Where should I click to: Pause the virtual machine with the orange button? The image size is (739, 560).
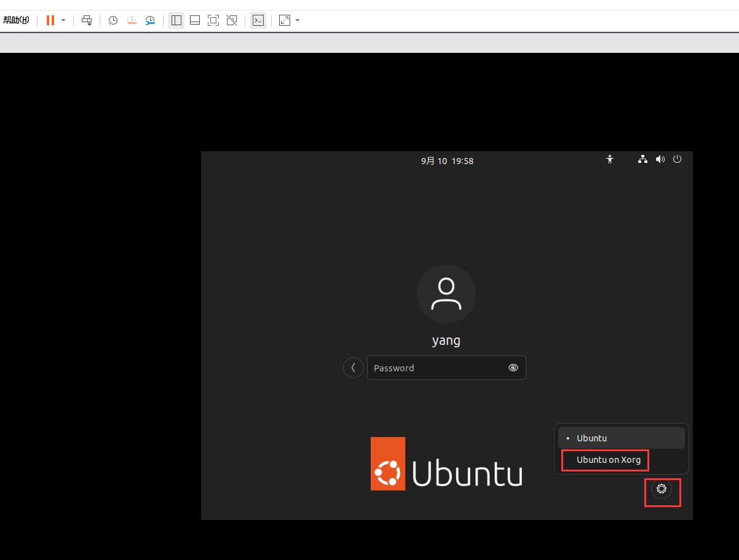click(50, 20)
